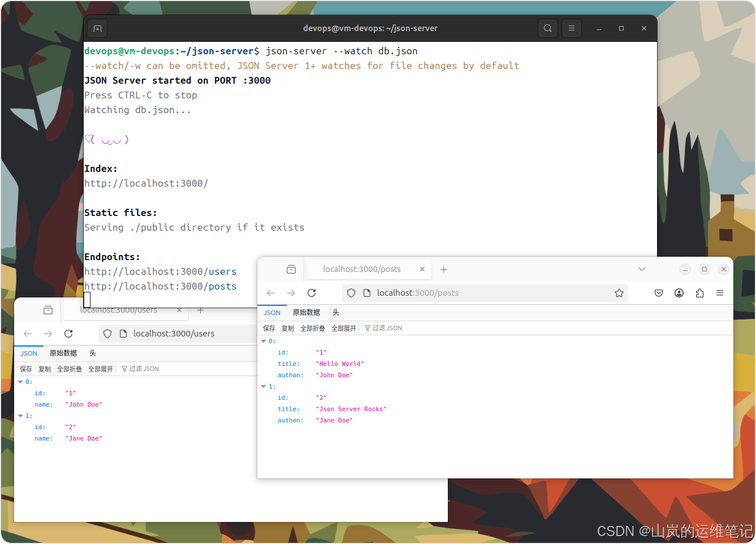
Task: Click the Firefox View icon in posts window
Action: tap(291, 269)
